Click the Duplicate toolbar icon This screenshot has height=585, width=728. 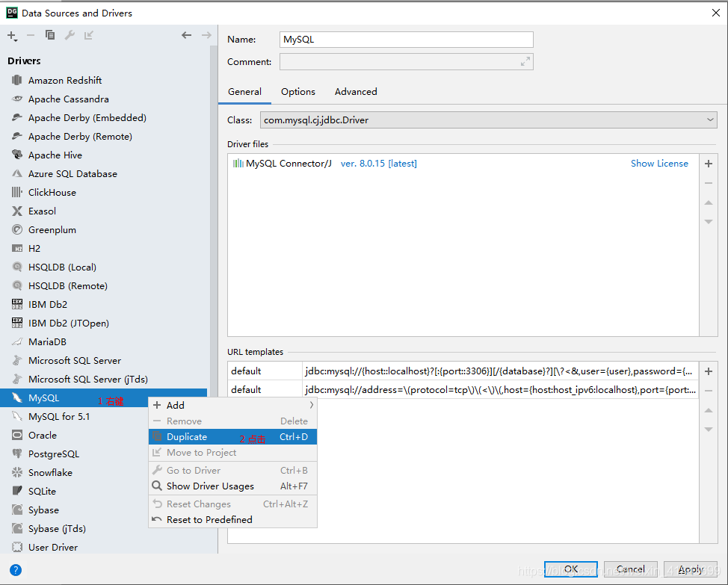tap(50, 35)
